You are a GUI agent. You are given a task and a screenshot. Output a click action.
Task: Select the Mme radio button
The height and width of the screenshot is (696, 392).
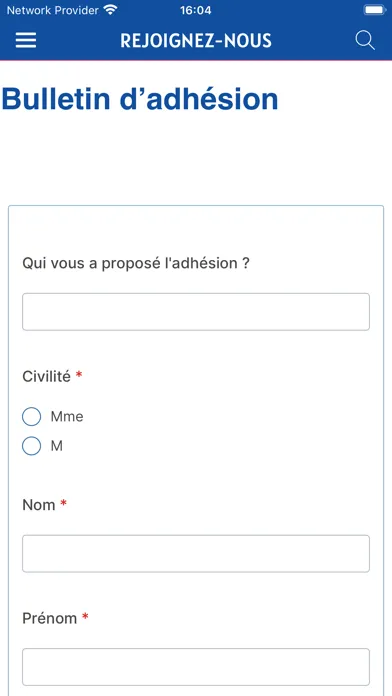pos(32,417)
